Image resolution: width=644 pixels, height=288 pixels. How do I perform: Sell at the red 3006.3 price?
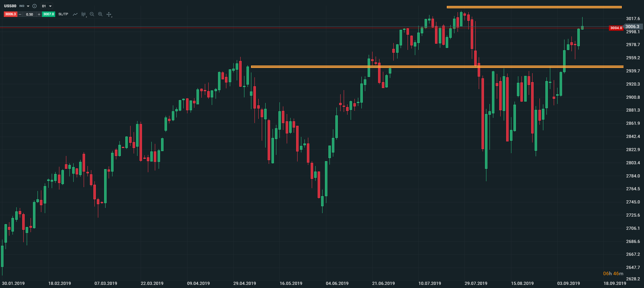(10, 14)
